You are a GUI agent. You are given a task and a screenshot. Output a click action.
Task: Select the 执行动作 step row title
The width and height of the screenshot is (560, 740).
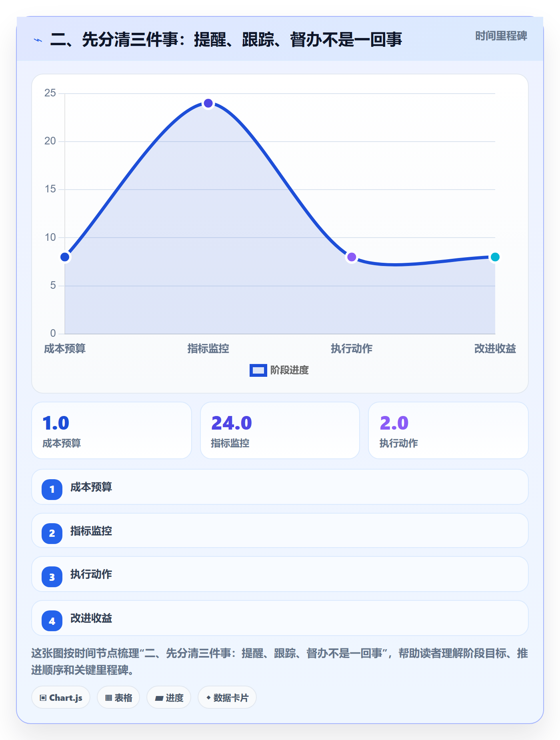click(x=91, y=574)
